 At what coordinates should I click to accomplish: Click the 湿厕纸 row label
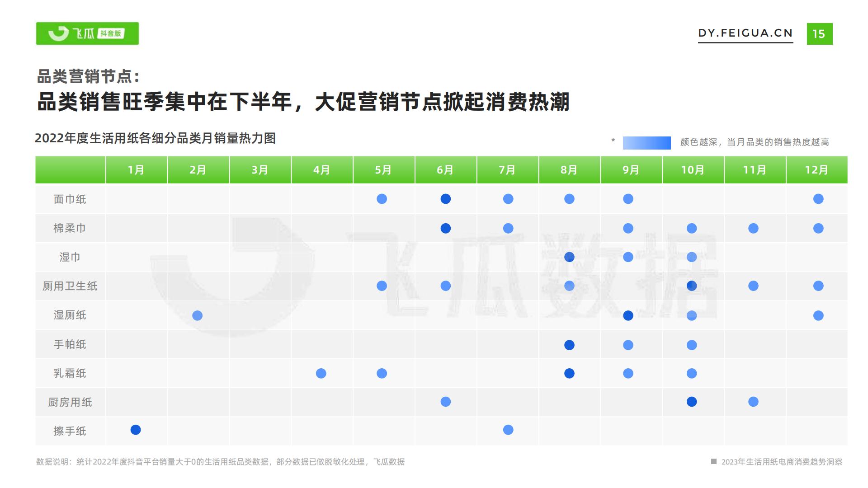[x=70, y=315]
